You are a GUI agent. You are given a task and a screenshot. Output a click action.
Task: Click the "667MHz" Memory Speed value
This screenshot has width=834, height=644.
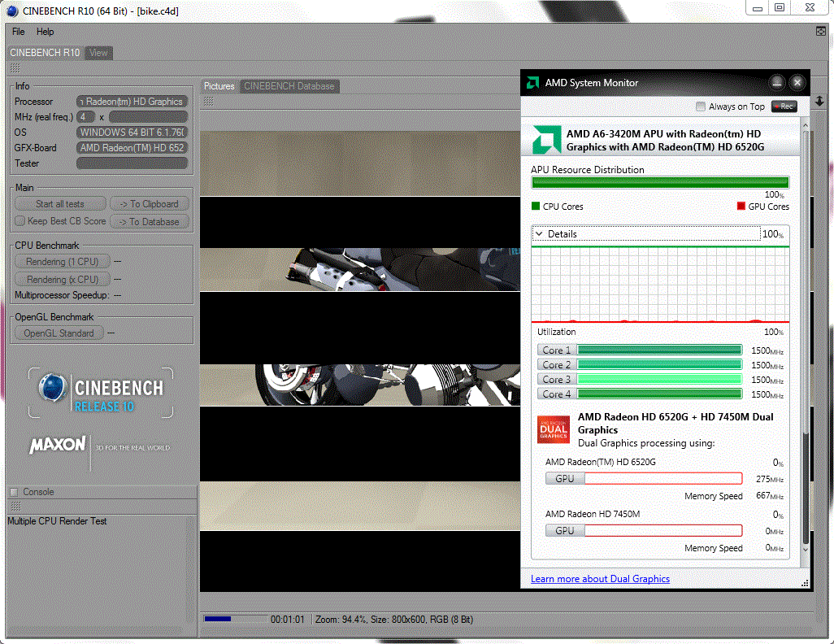[770, 495]
